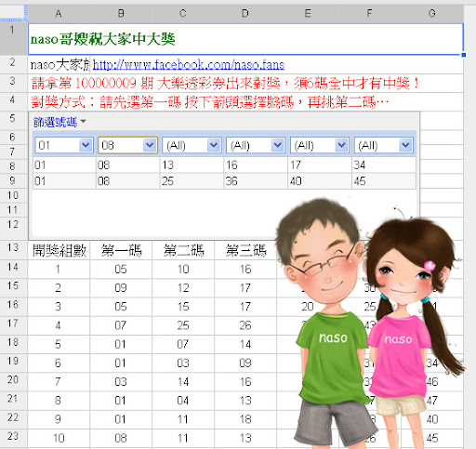
Task: Select row 2 header
Action: (14, 64)
